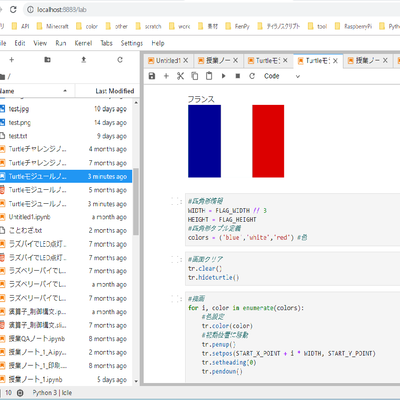Image resolution: width=400 pixels, height=400 pixels.
Task: Upload files with the upward arrow icon
Action: pyautogui.click(x=84, y=60)
